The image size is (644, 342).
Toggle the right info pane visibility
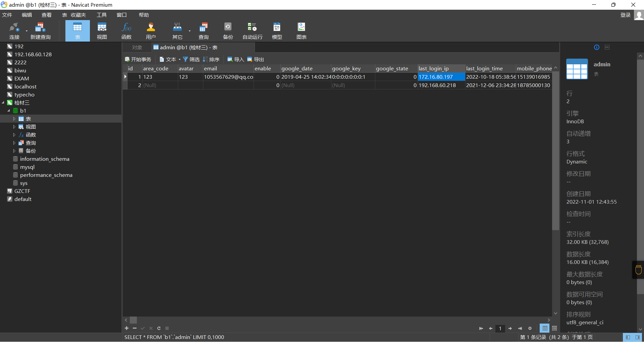(638, 337)
